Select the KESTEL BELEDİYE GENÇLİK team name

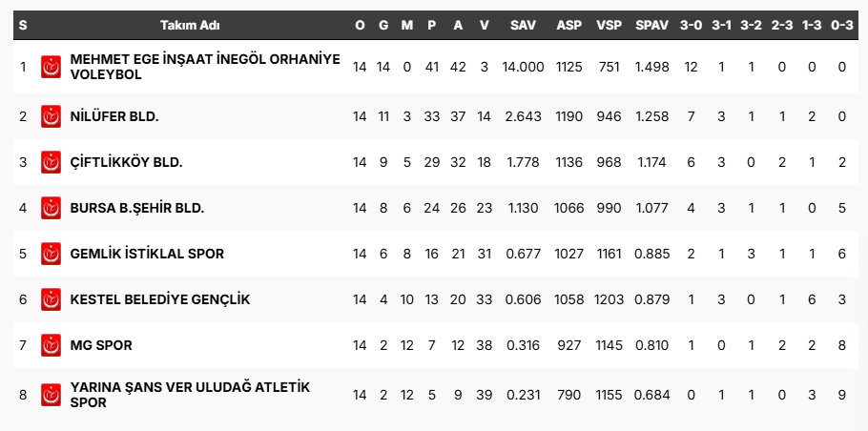click(x=160, y=299)
